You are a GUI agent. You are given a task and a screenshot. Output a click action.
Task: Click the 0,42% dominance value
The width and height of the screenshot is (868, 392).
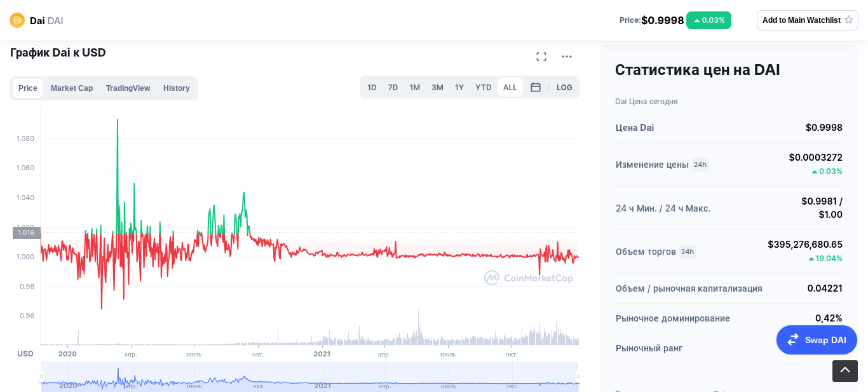click(x=829, y=318)
